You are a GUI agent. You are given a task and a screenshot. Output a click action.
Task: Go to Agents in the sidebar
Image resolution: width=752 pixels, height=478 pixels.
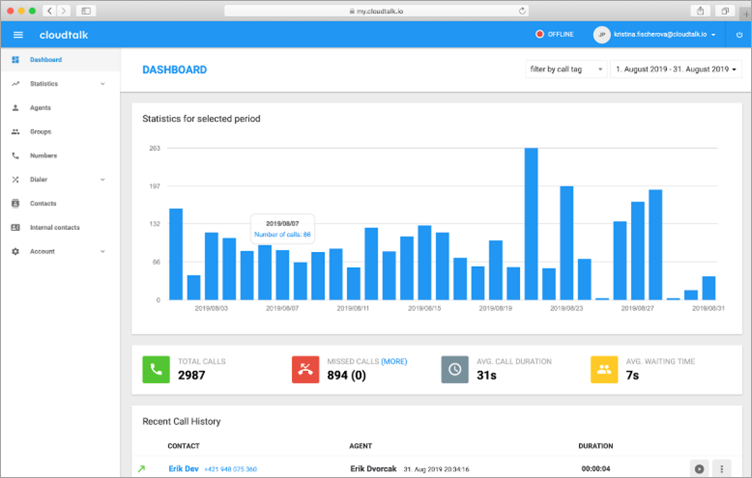click(40, 108)
